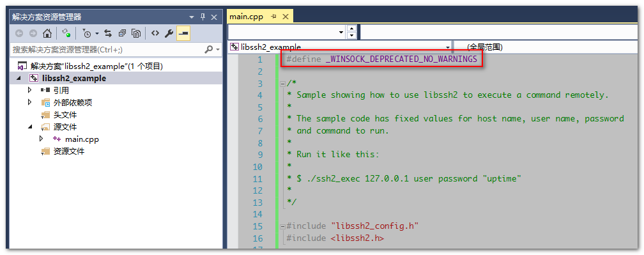Click the filter folder icon beside 资源文件
The width and height of the screenshot is (644, 255).
point(45,151)
